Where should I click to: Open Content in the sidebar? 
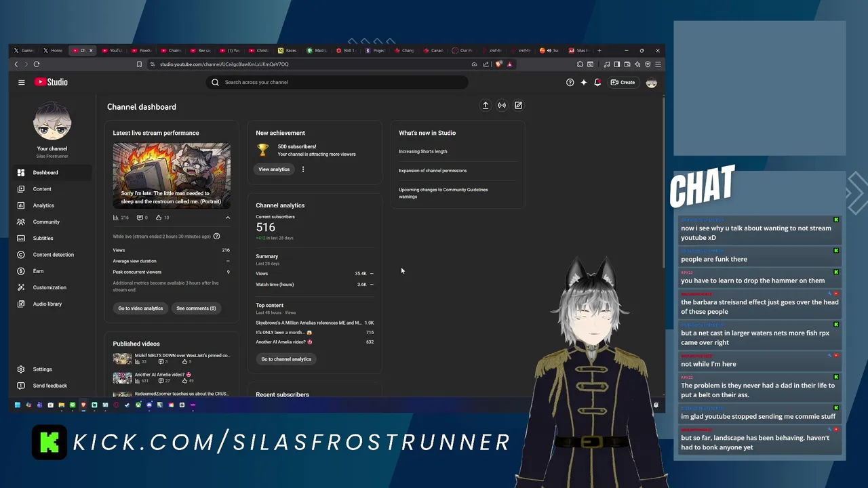tap(51, 189)
